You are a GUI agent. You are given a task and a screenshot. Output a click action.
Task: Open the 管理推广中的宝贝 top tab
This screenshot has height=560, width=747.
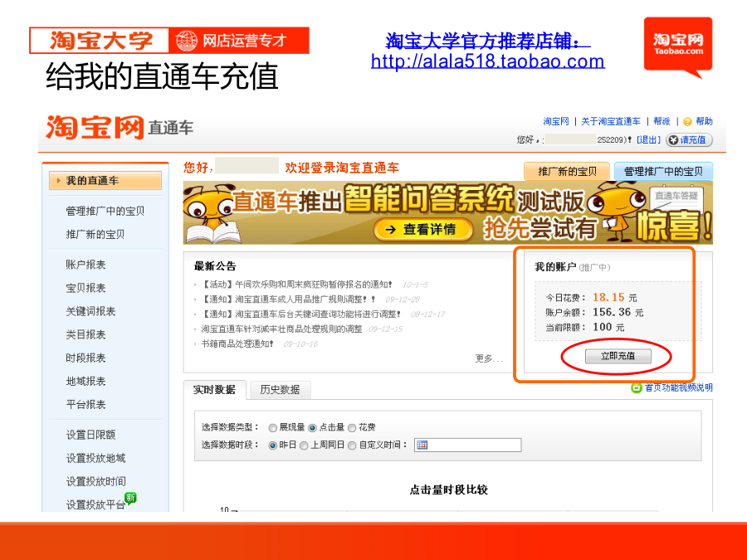pos(663,172)
